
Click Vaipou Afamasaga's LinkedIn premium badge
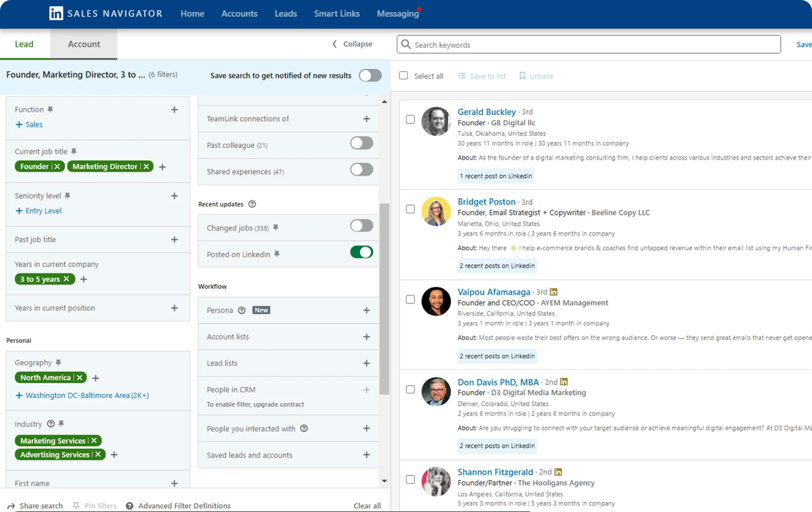(x=553, y=292)
